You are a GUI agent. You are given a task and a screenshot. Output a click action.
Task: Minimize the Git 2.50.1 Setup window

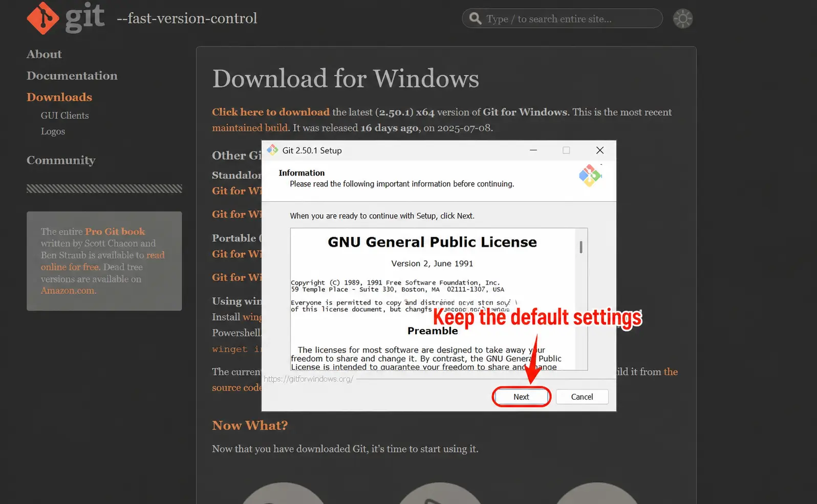click(x=533, y=150)
